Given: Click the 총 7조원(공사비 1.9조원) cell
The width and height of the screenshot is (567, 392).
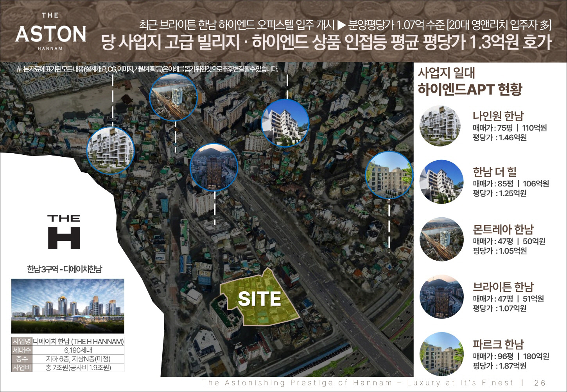Looking at the screenshot, I should point(78,367).
